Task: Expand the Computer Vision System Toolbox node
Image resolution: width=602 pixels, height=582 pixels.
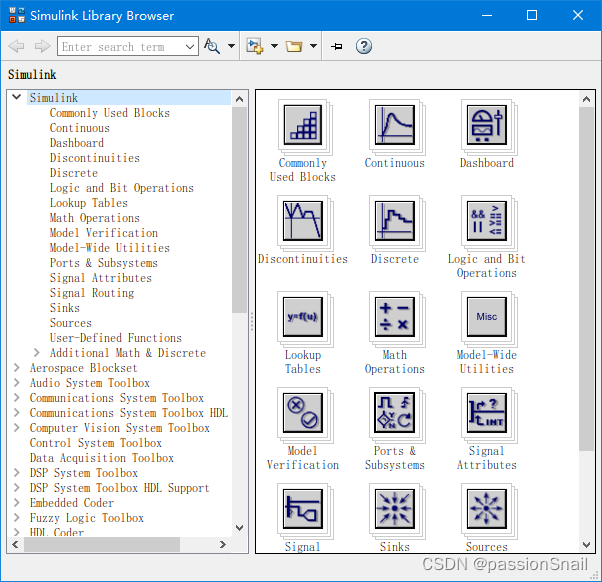Action: 17,427
